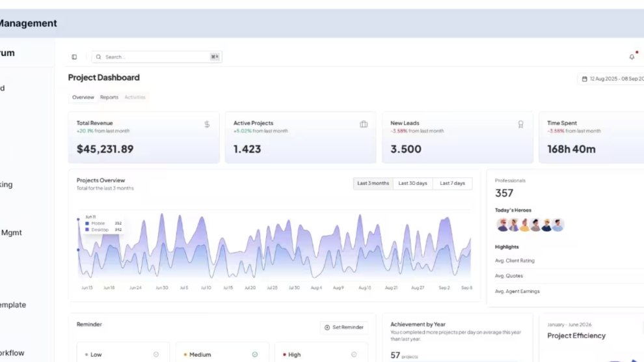Image resolution: width=644 pixels, height=362 pixels.
Task: Select the Last 3 months range
Action: 373,183
